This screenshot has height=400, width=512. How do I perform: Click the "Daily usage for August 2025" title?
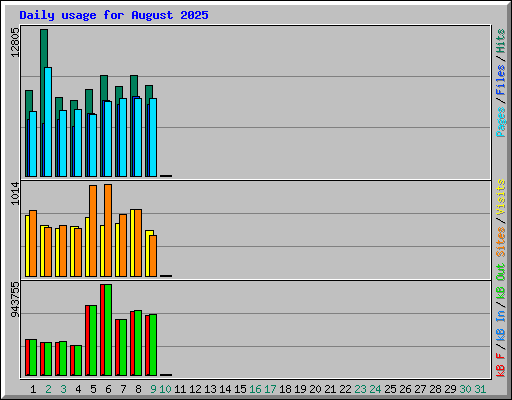point(114,15)
